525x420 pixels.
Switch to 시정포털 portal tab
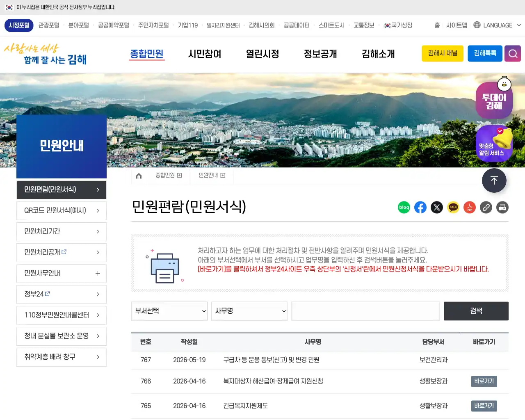[19, 25]
